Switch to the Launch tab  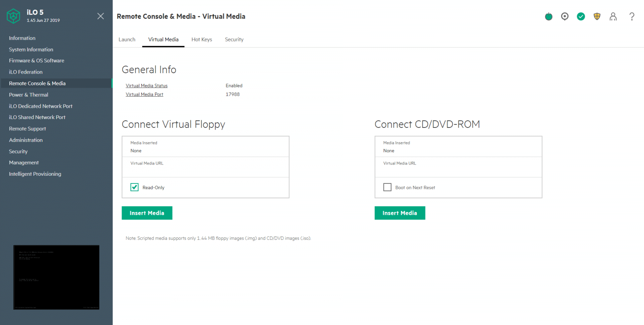[127, 39]
